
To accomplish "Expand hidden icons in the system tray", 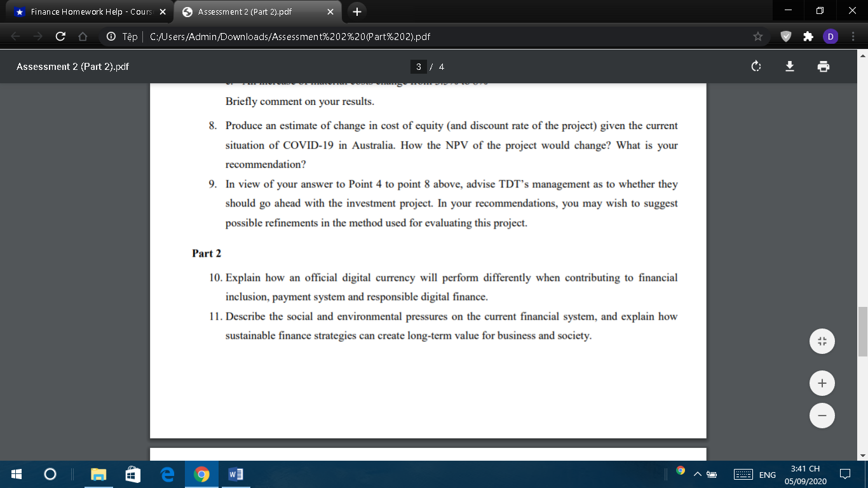I will [x=696, y=474].
